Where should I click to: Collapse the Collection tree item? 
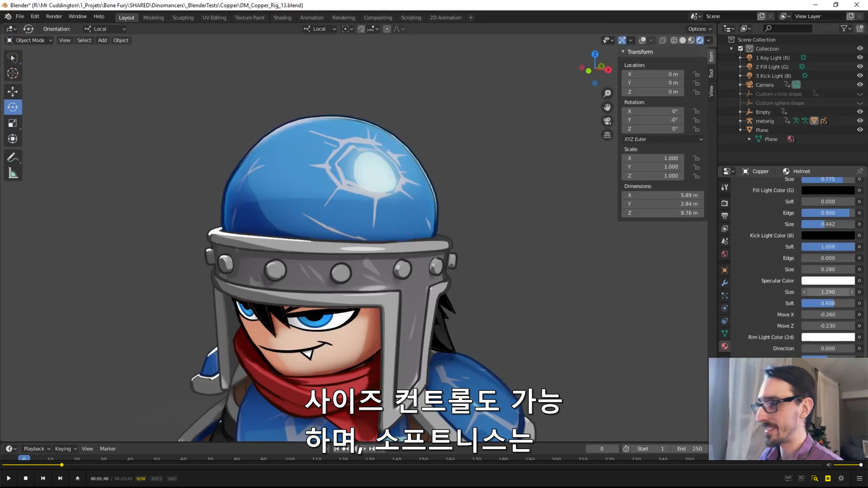pyautogui.click(x=731, y=49)
